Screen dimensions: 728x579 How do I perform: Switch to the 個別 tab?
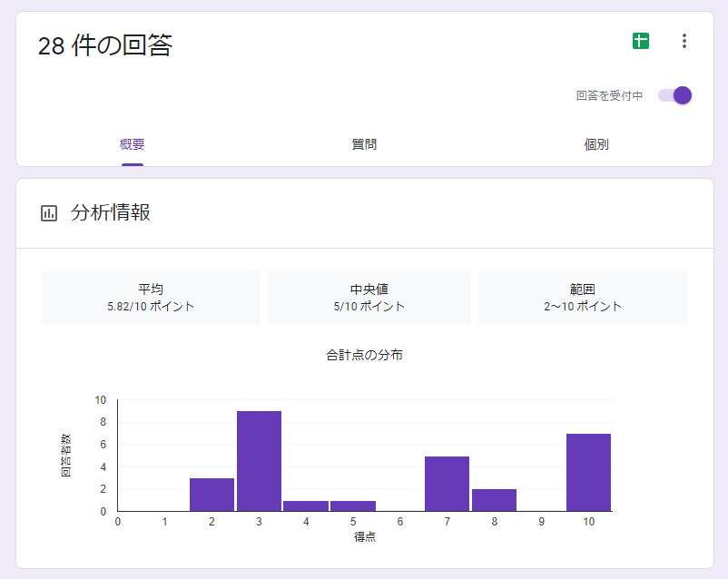click(x=596, y=144)
